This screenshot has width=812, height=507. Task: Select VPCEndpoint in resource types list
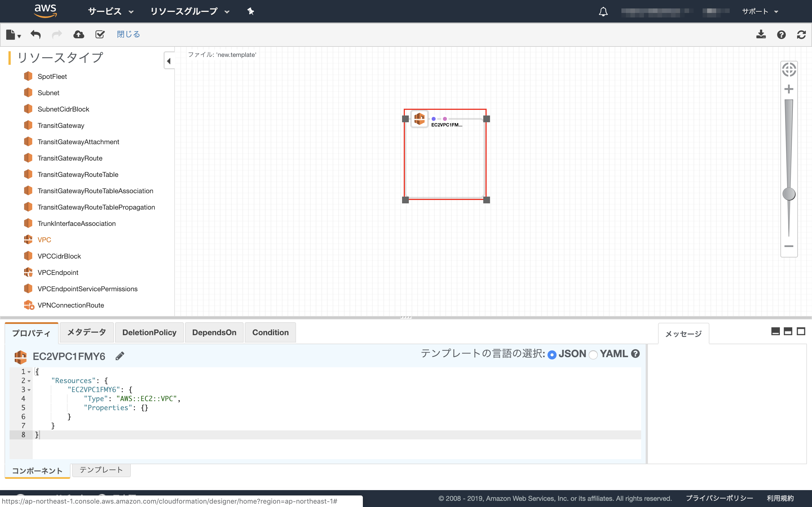(58, 272)
